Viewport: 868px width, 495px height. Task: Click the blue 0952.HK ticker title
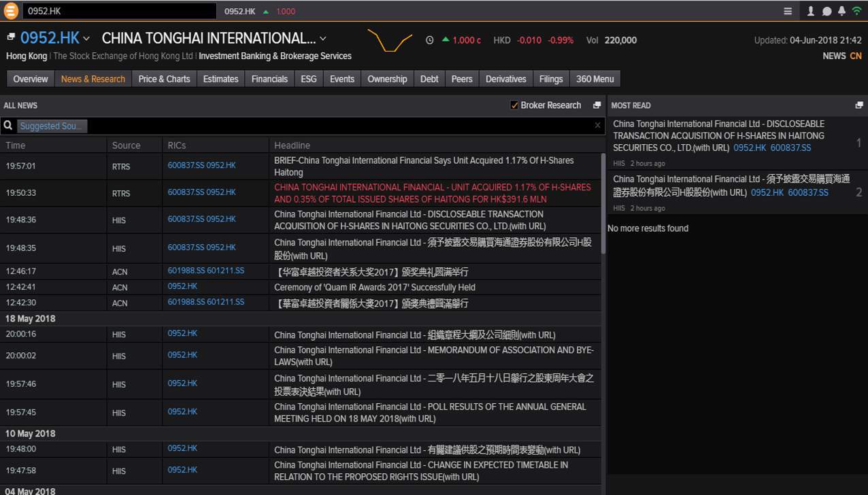point(50,38)
